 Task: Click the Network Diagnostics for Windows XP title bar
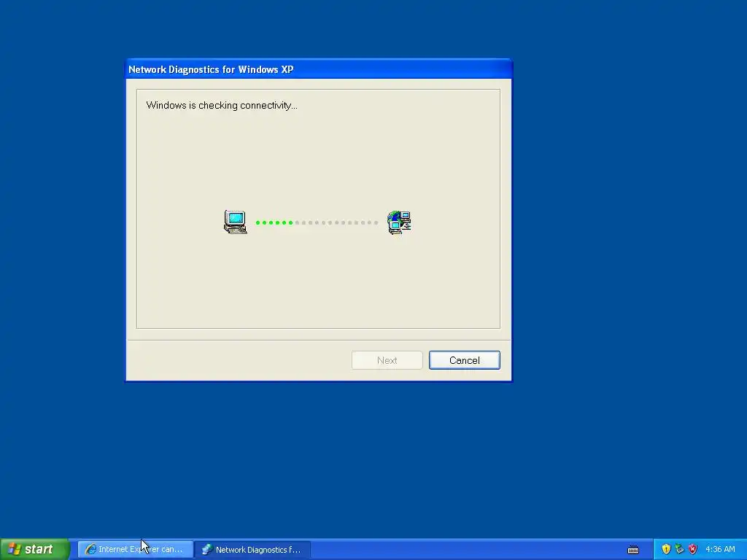point(319,69)
